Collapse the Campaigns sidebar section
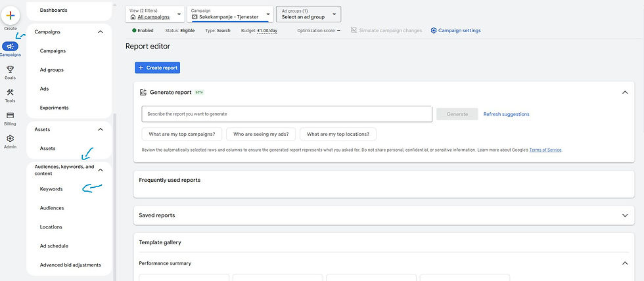This screenshot has height=281, width=644. 100,32
